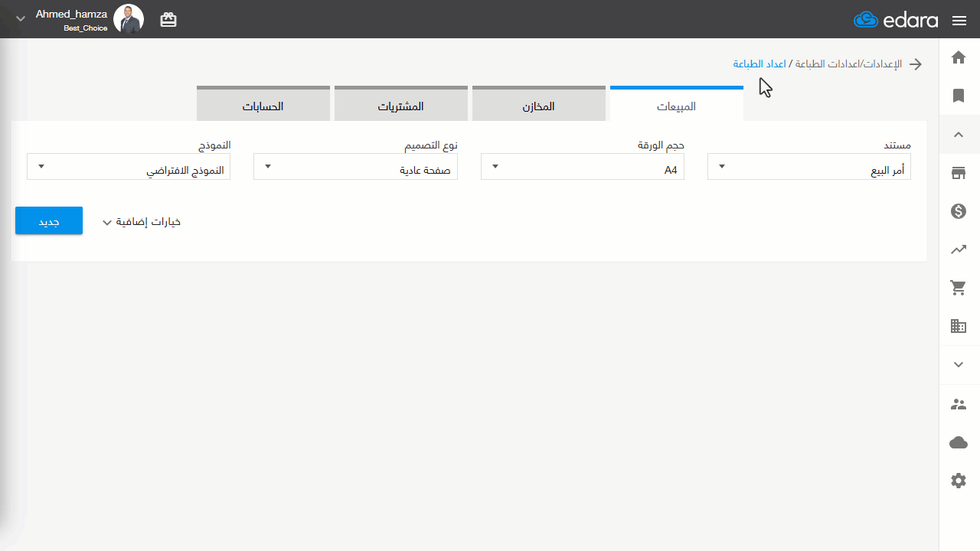Open the نوع التصميم dropdown
Screen dimensions: 980x551
(x=355, y=167)
